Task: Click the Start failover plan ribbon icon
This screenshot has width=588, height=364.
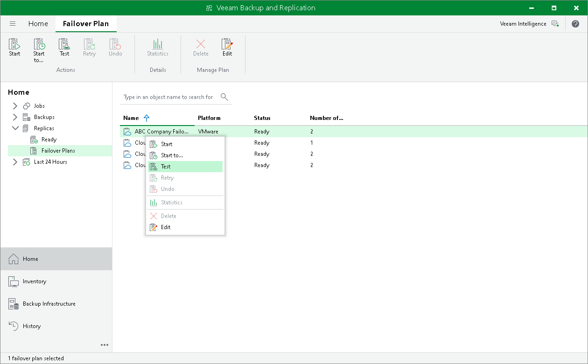Action: 14,48
